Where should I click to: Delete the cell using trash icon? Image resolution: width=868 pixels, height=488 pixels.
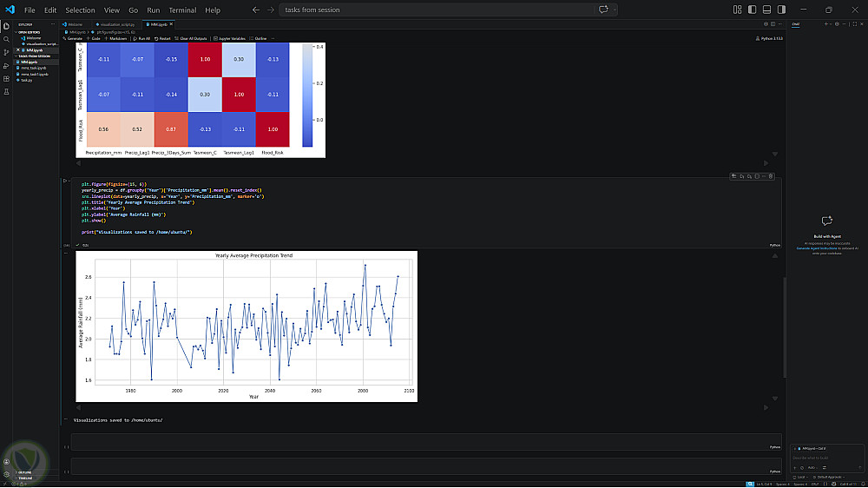click(x=771, y=176)
